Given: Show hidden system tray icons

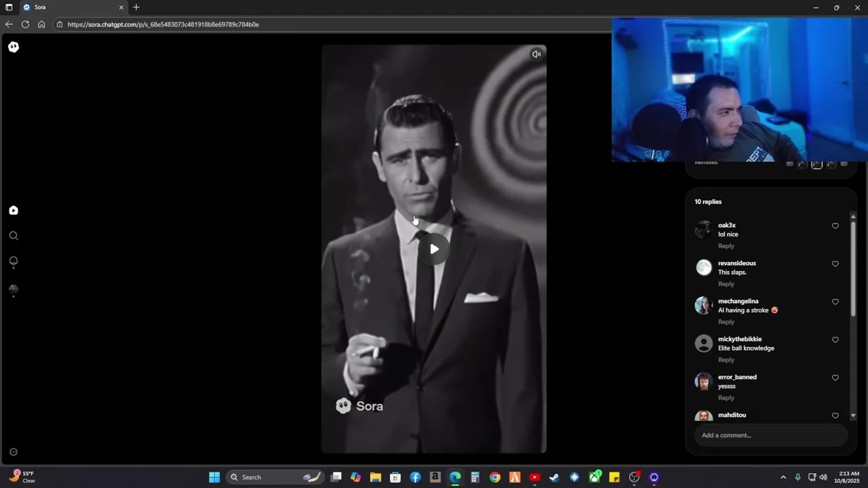Looking at the screenshot, I should (x=783, y=477).
